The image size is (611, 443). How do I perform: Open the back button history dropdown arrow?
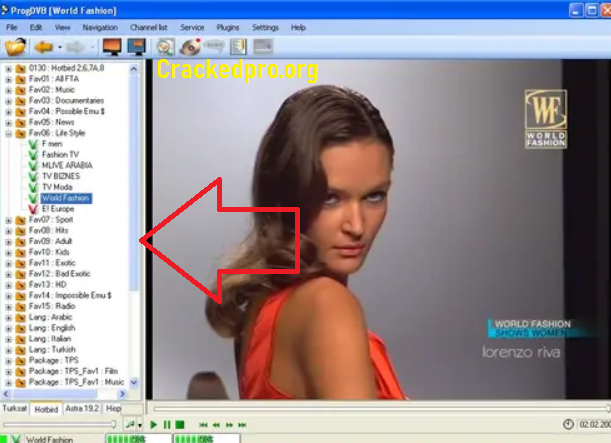click(x=60, y=48)
